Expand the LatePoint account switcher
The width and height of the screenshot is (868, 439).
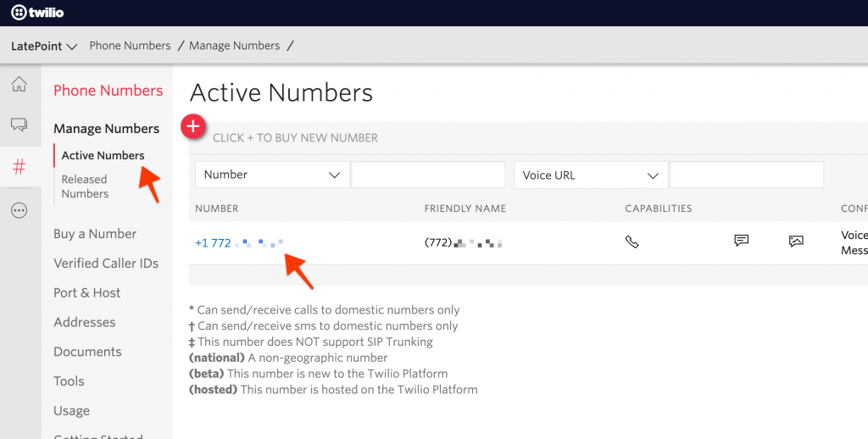pyautogui.click(x=44, y=46)
